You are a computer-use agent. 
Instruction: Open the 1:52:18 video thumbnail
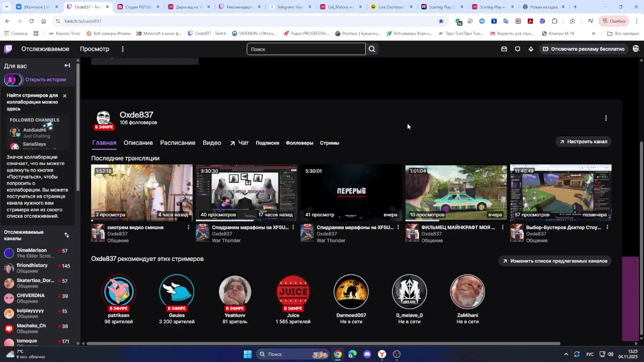click(142, 192)
